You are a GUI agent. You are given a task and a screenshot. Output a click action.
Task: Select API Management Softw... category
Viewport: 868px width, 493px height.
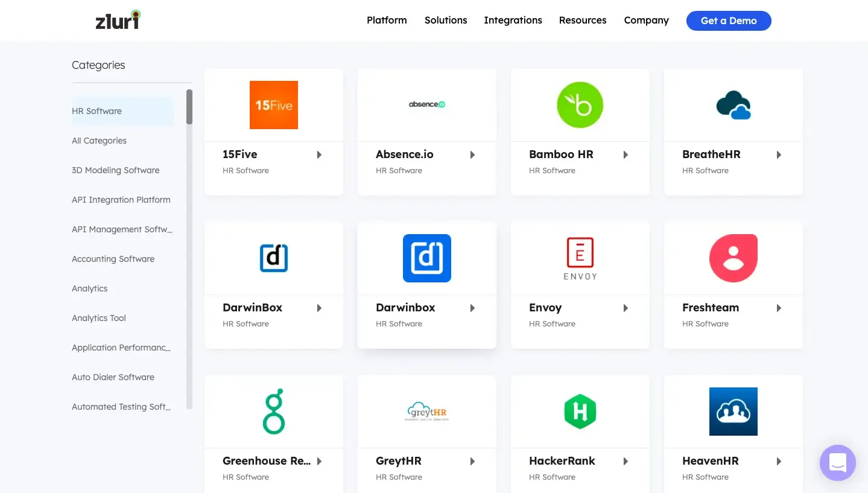coord(122,229)
